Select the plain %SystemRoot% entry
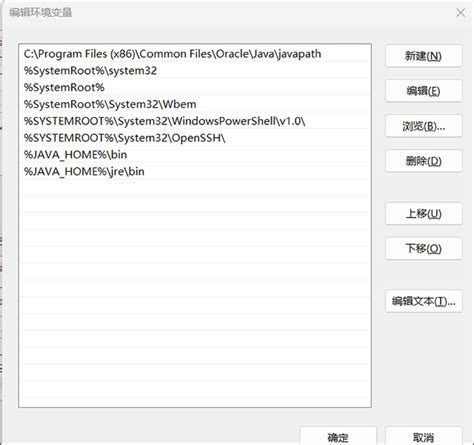 click(195, 87)
